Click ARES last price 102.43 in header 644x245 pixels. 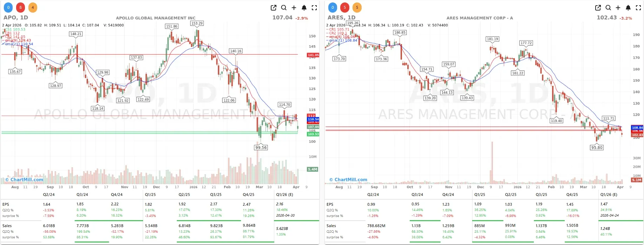tap(607, 18)
